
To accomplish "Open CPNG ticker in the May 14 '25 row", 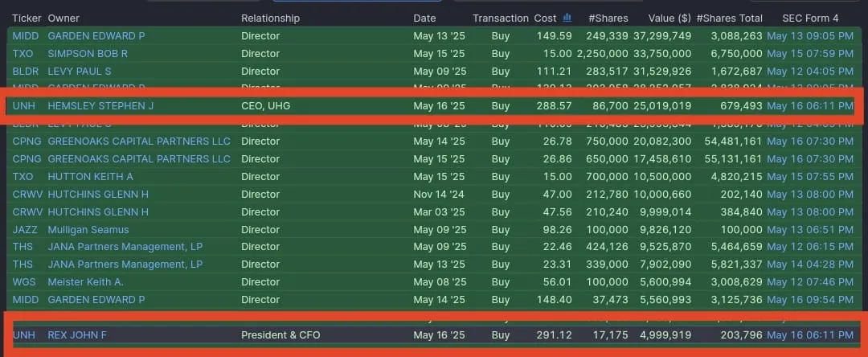I will pos(27,142).
